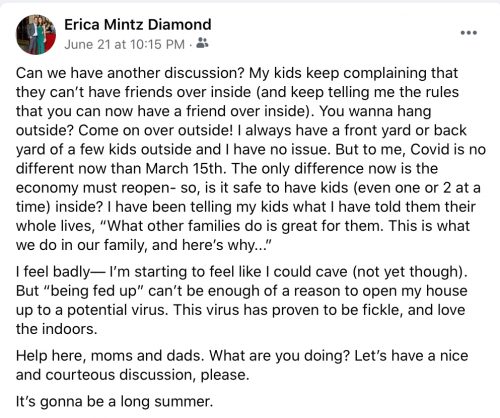Viewport: 500px width, 418px height.
Task: Open the June 21 at 10:15 PM timestamp
Action: [x=124, y=44]
